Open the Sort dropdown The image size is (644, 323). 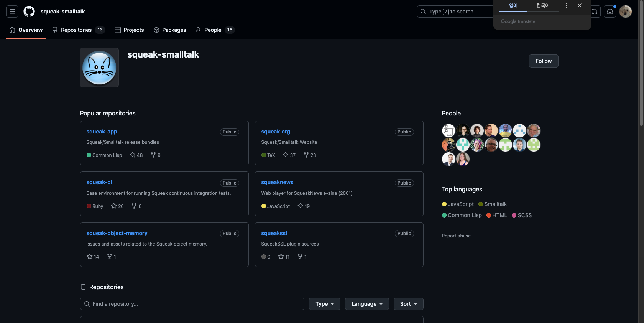408,304
